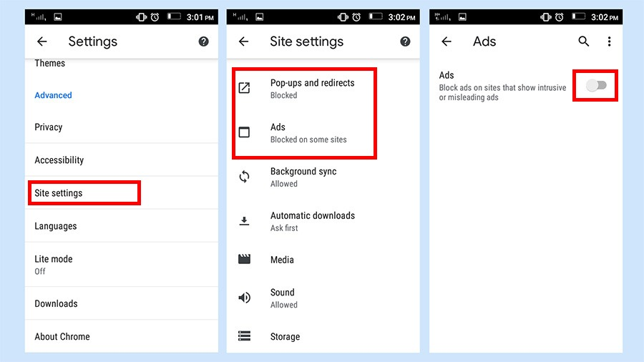Tap the Media clapperboard icon
644x362 pixels.
245,259
